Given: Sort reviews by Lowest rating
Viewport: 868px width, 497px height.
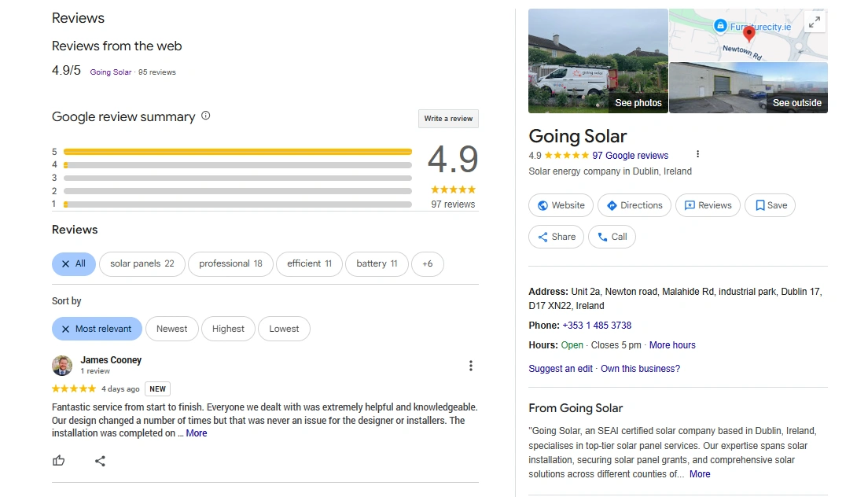Looking at the screenshot, I should click(x=284, y=329).
